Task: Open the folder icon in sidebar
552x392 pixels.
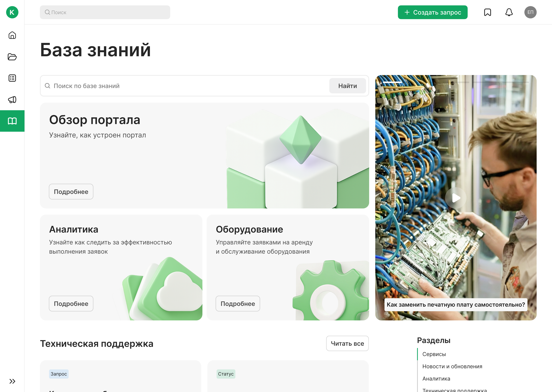Action: (x=12, y=57)
